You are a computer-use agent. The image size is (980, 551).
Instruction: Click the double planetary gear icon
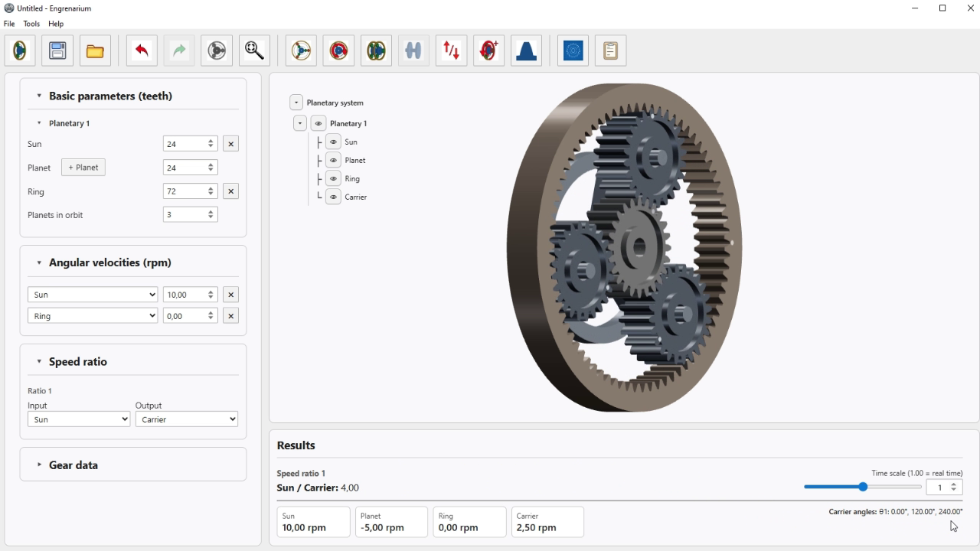pyautogui.click(x=376, y=51)
